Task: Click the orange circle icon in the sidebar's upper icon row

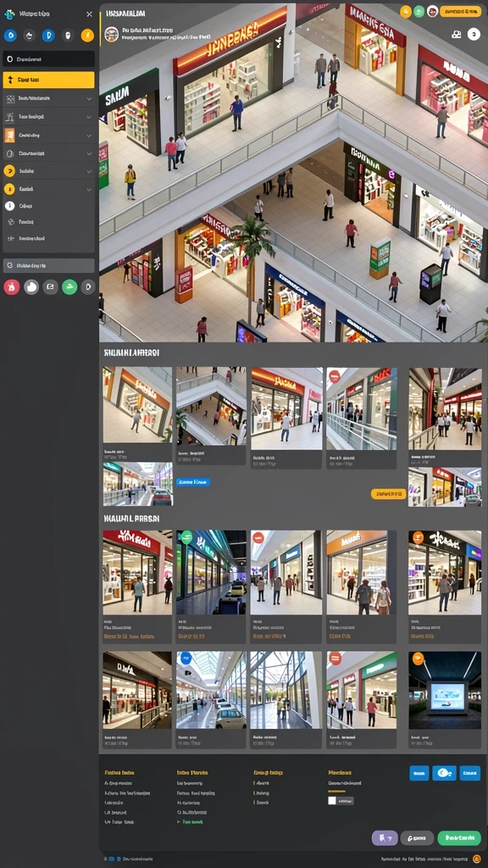Action: click(x=87, y=36)
